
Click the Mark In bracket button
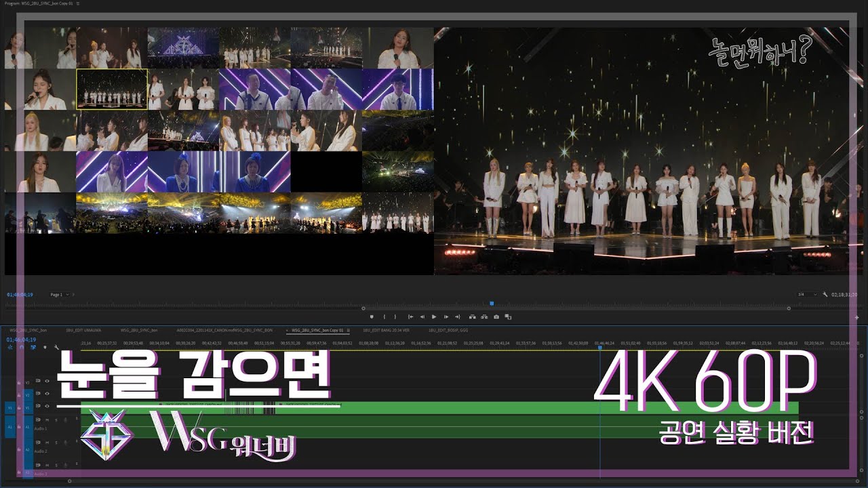point(384,317)
